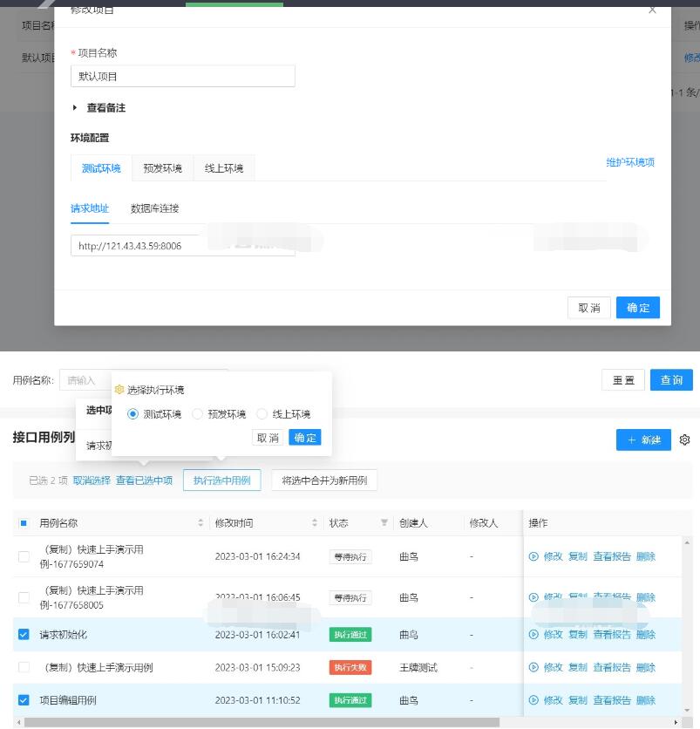
Task: Switch to the 线上环境 tab
Action: point(223,169)
